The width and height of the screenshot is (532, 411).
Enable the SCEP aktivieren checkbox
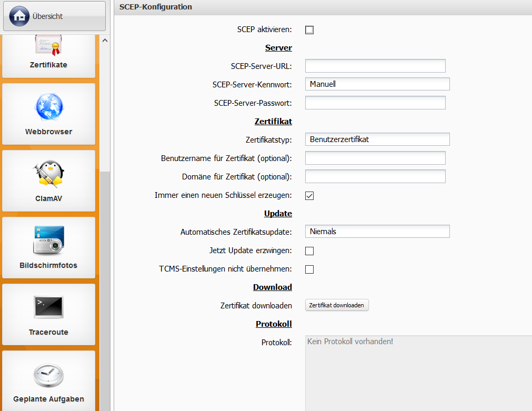[309, 30]
